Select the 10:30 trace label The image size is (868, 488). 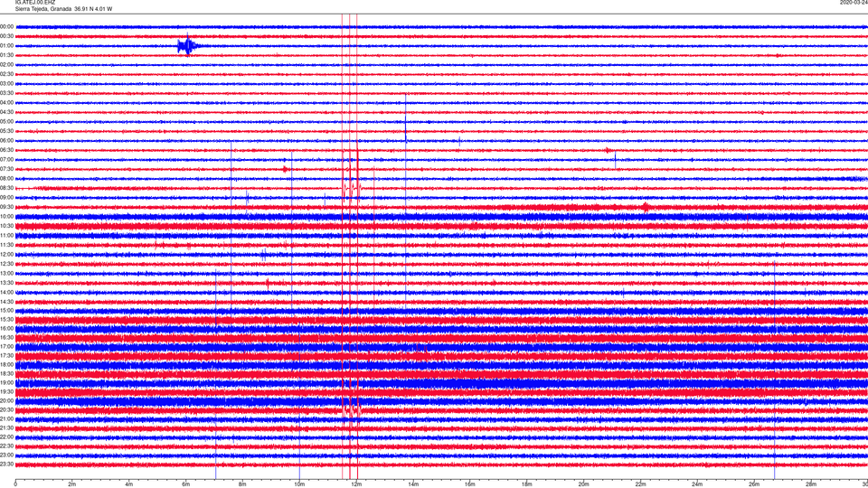coord(7,226)
